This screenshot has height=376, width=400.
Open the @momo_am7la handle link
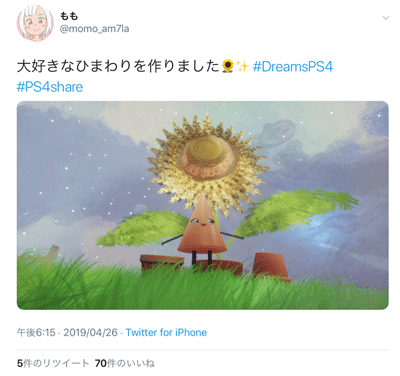94,29
